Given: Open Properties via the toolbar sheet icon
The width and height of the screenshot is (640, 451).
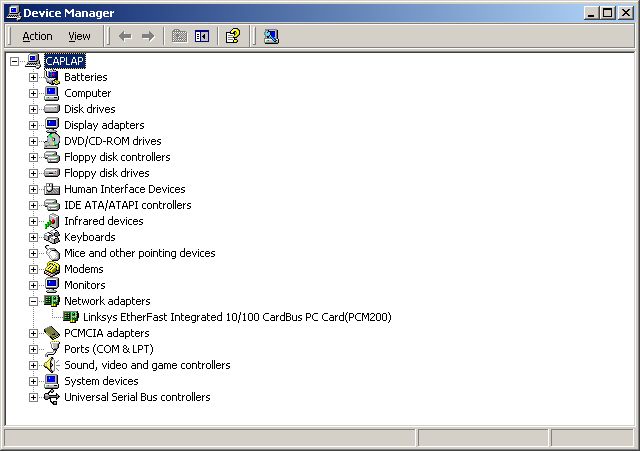Looking at the screenshot, I should point(233,36).
